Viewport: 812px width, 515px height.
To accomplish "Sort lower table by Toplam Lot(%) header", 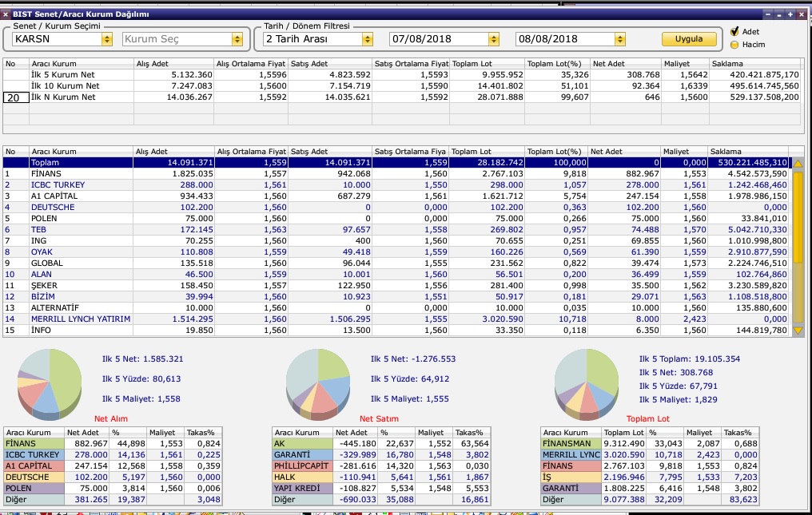I will pyautogui.click(x=556, y=152).
